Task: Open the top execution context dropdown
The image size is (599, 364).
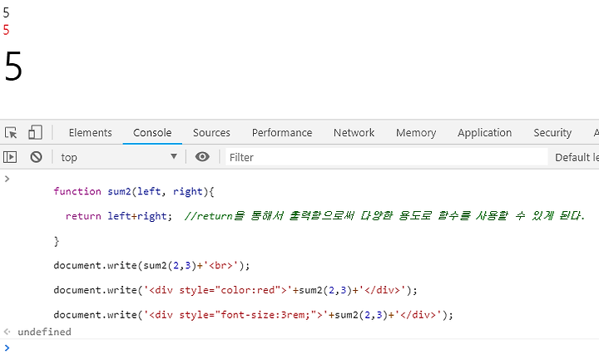Action: (119, 157)
